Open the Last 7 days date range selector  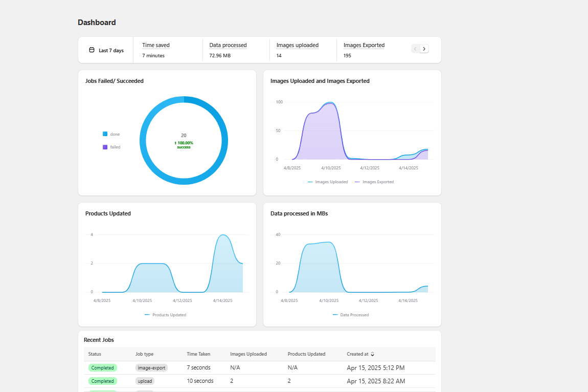coord(108,50)
